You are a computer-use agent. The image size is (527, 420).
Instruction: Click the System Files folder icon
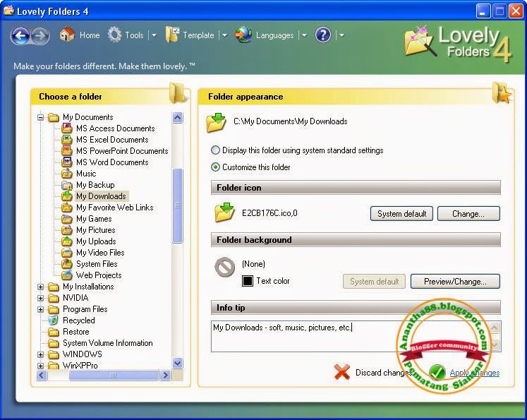tap(67, 264)
